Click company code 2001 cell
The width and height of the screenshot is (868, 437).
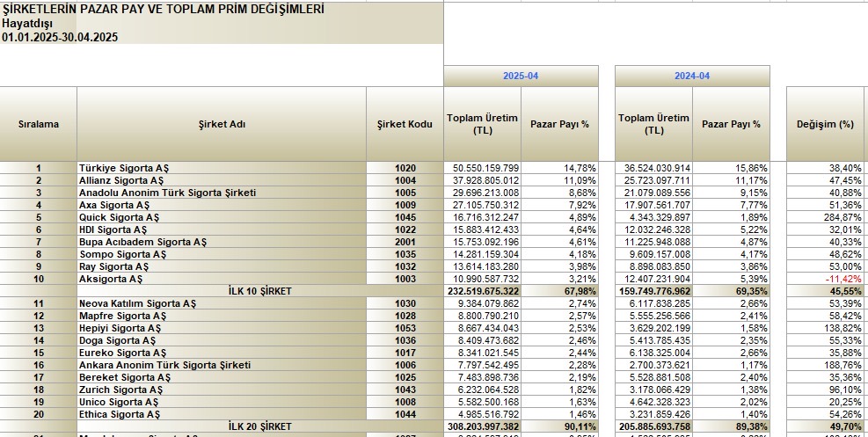tap(405, 242)
